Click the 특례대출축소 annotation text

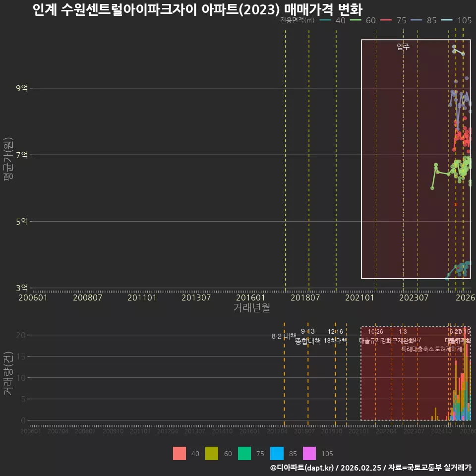point(417,349)
